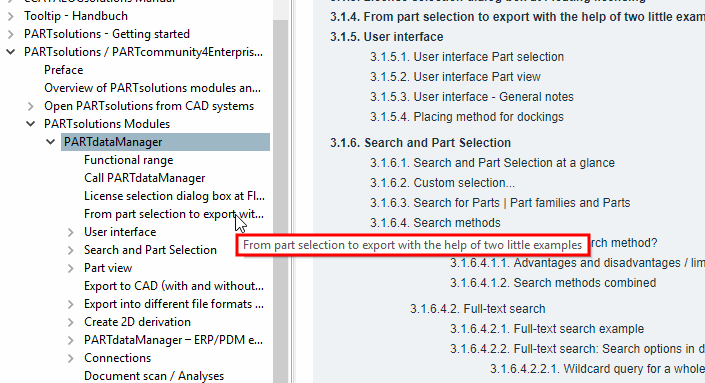Collapse the PARTsolutions Modules node
Screen dimensions: 705x383
tap(30, 124)
